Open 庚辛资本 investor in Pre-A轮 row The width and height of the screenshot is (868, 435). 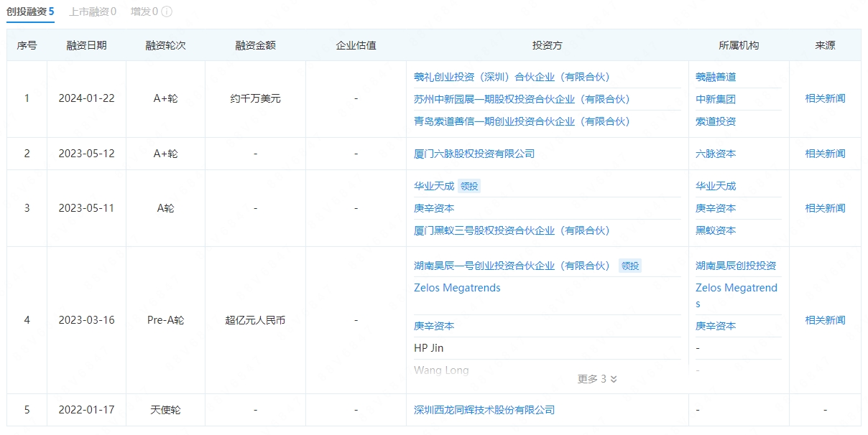tap(434, 326)
